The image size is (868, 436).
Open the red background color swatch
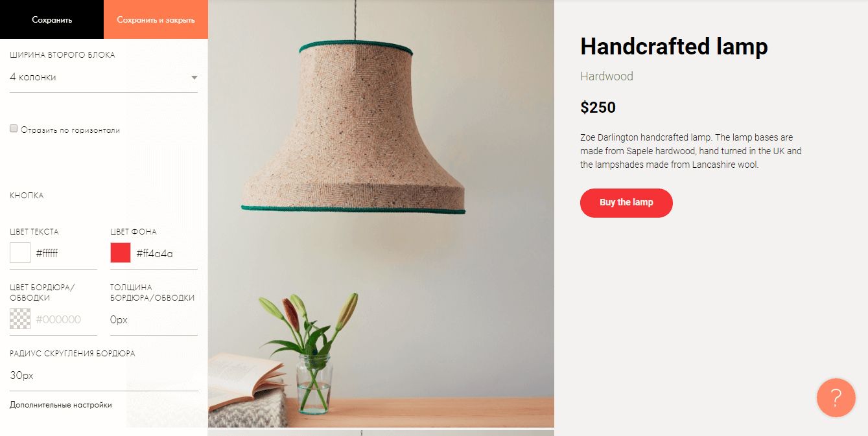[121, 253]
